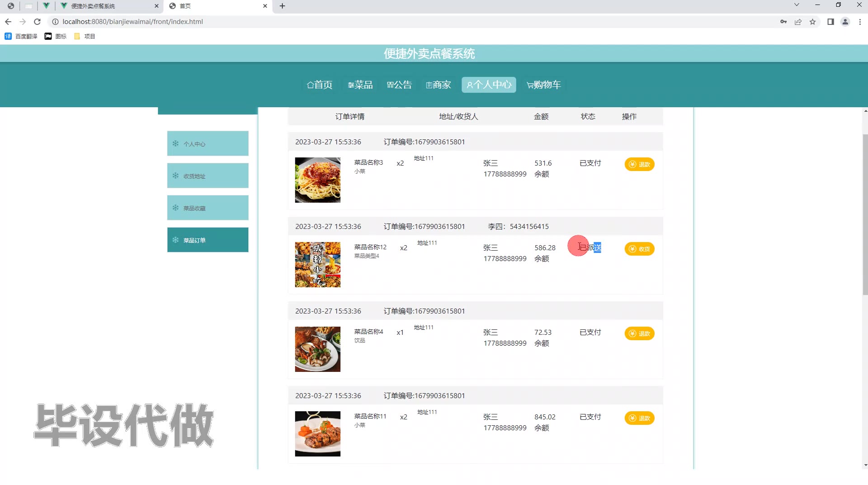Open the 公告 navigation item
Viewport: 868px width, 485px height.
coord(400,85)
